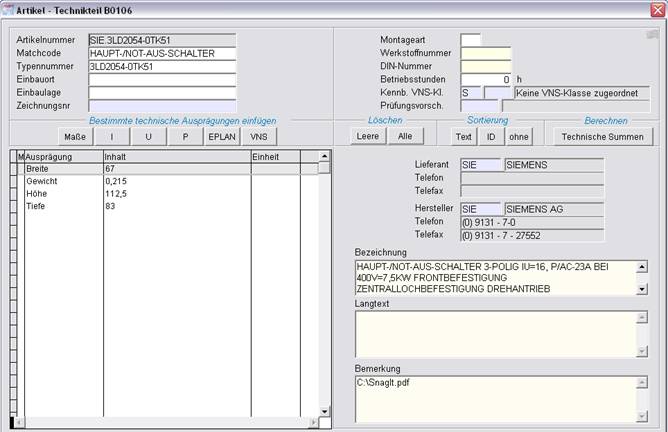668x432 pixels.
Task: Click the VNS insert button
Action: (x=258, y=136)
